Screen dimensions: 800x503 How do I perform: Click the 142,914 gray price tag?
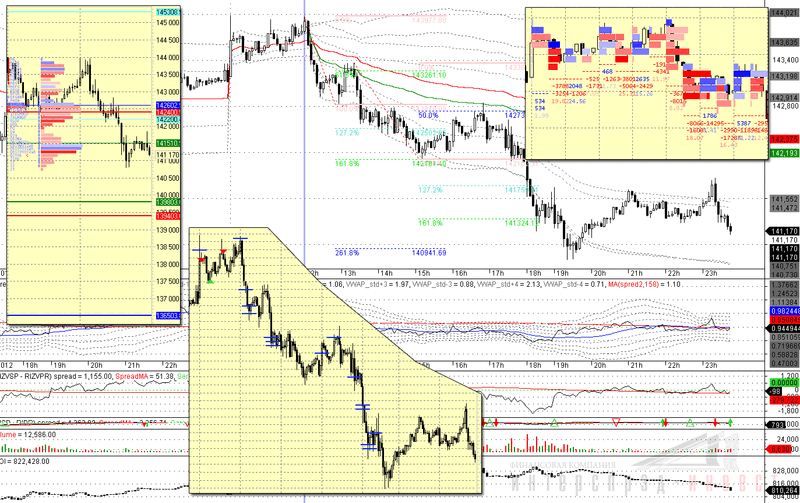pos(784,97)
